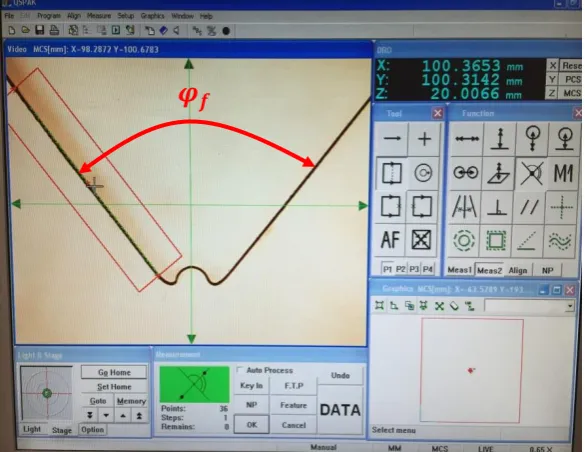The height and width of the screenshot is (452, 585).
Task: Click the Open folder toolbar icon
Action: pos(25,30)
